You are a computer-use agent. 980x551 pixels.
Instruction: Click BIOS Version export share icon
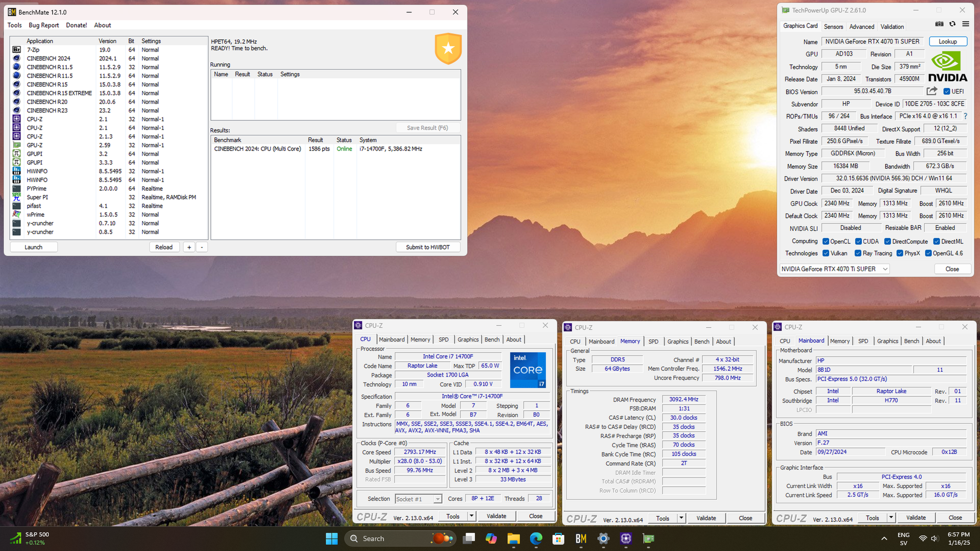pyautogui.click(x=932, y=91)
